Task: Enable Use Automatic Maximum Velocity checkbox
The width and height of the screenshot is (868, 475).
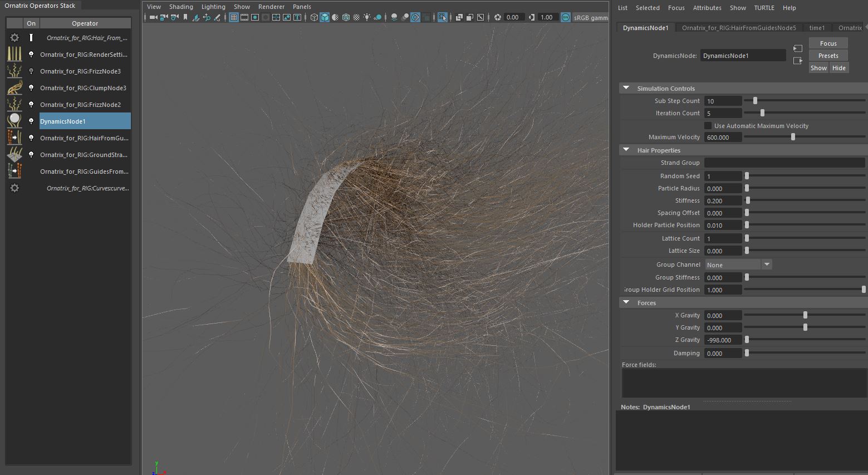Action: (x=708, y=126)
